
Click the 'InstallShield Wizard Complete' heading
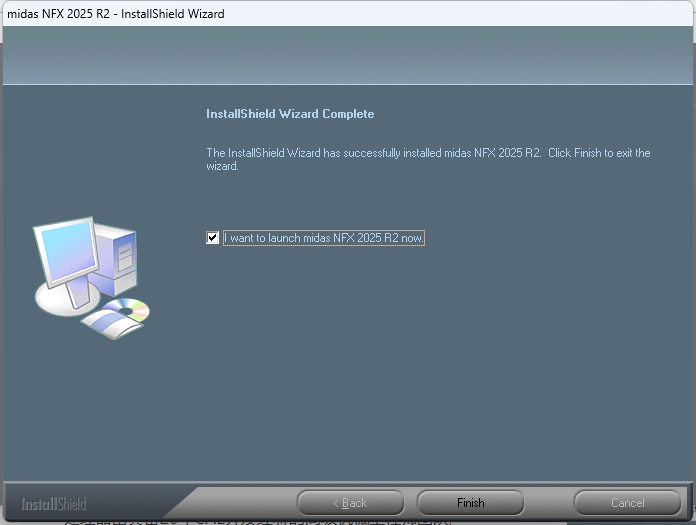(290, 114)
